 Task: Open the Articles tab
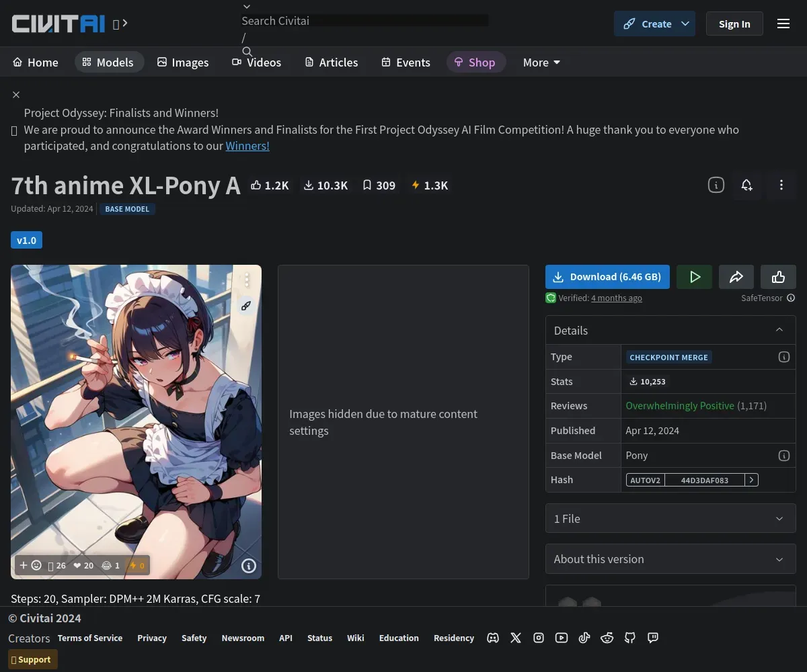point(332,62)
